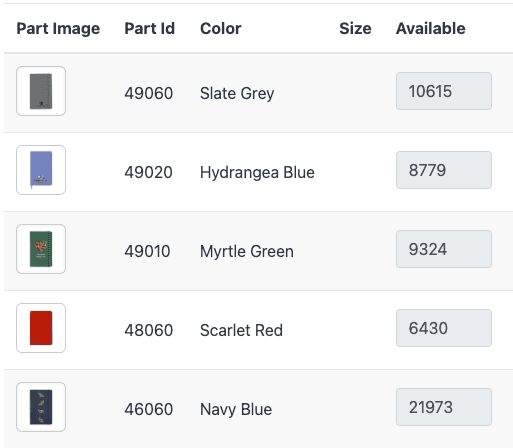Select the Available field showing 8779

[444, 170]
